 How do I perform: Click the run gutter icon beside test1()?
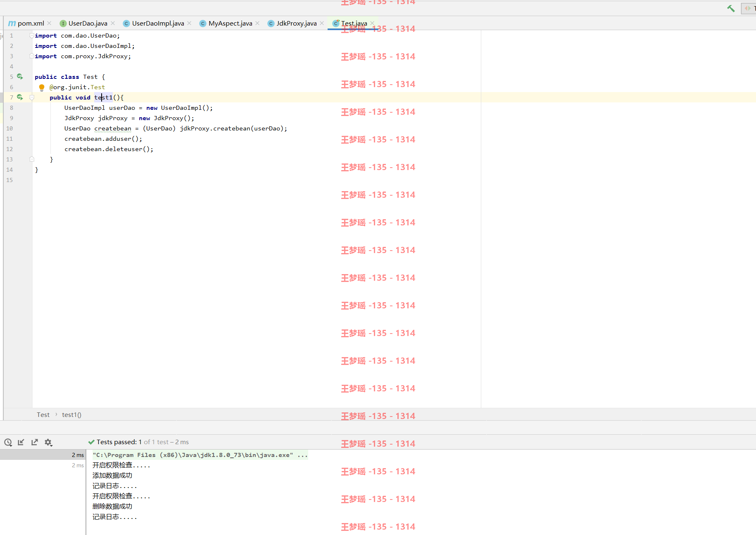click(x=20, y=97)
